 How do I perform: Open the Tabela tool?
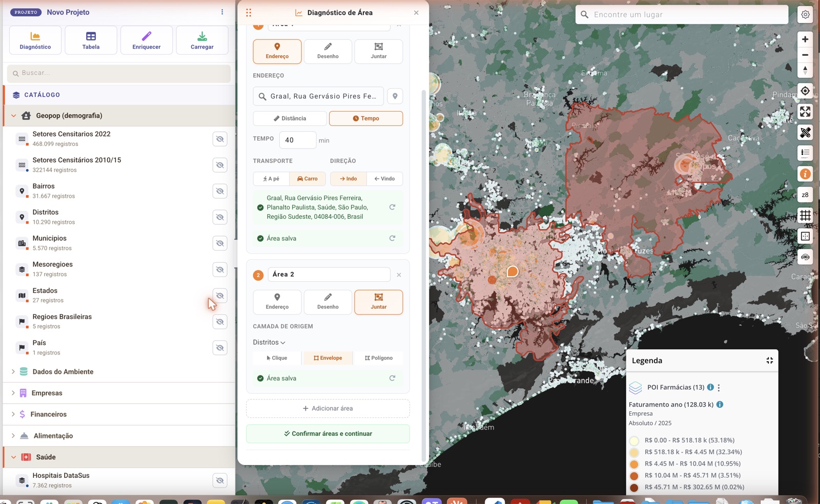(91, 40)
